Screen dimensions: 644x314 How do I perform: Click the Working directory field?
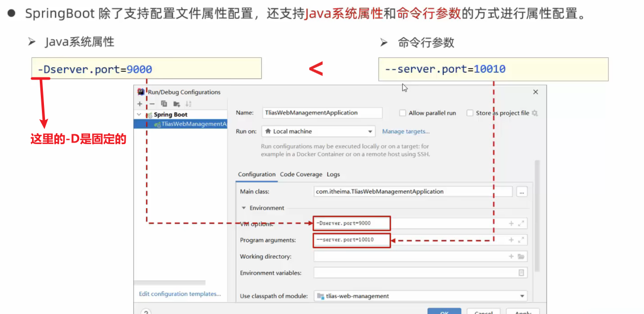coord(420,257)
